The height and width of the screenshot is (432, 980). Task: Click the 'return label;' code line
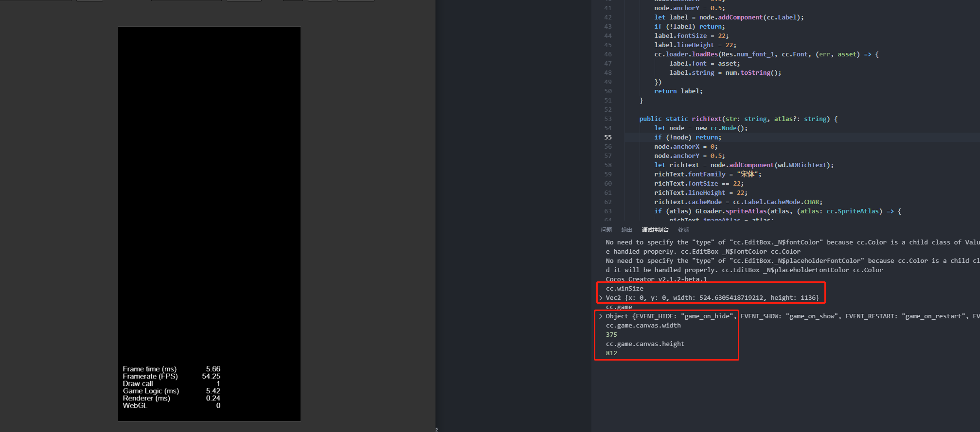(678, 91)
